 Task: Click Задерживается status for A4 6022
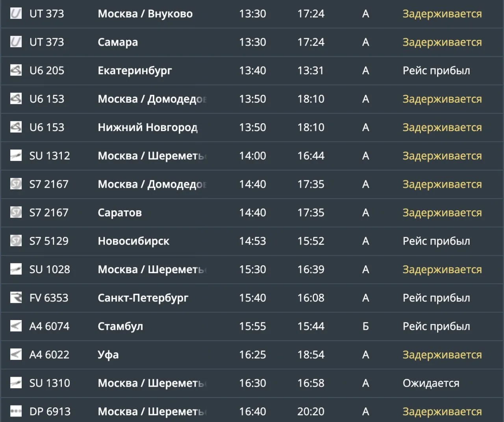click(442, 355)
